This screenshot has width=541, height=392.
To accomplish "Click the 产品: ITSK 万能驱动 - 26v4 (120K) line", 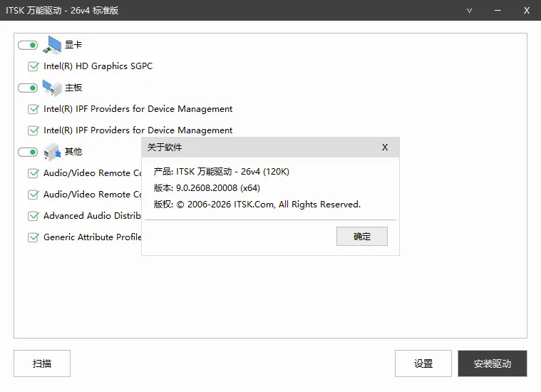I will (222, 172).
